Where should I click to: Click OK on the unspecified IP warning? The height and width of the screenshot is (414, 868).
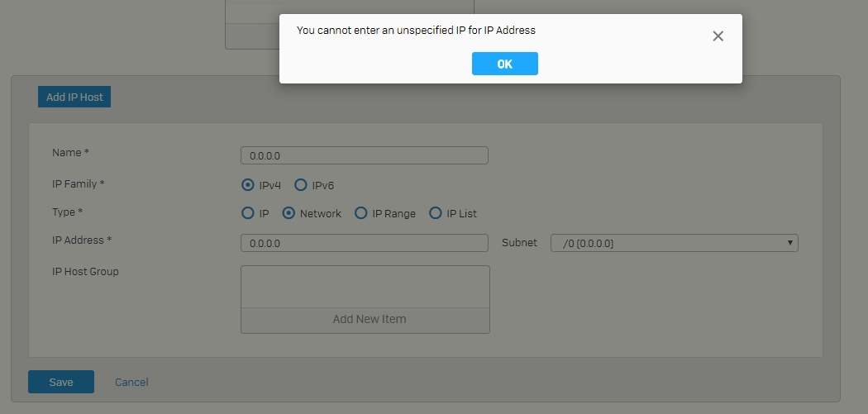505,64
